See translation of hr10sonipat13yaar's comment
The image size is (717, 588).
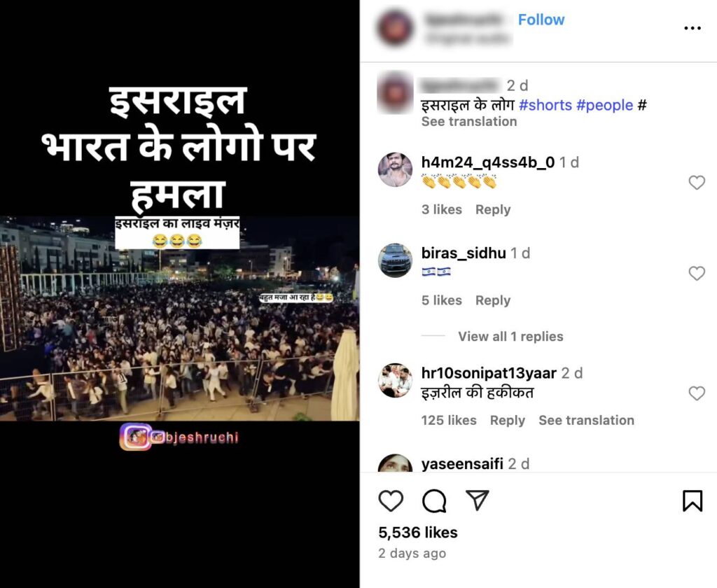coord(586,420)
